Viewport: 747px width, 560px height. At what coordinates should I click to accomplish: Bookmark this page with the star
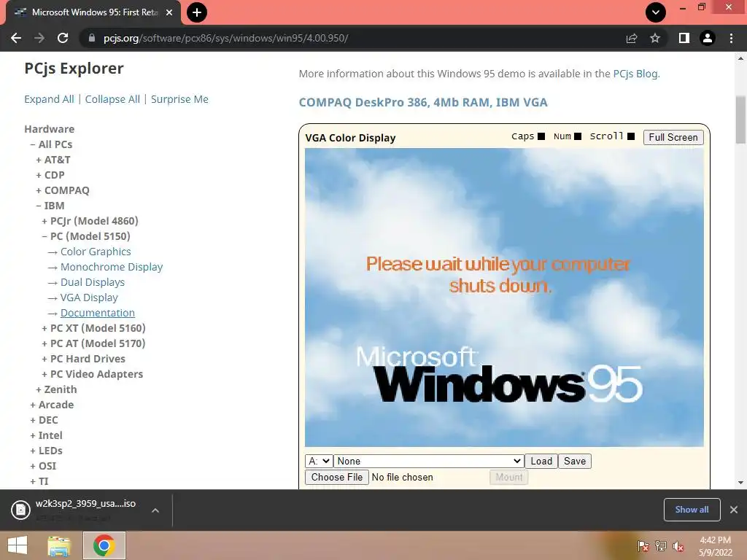click(x=655, y=38)
